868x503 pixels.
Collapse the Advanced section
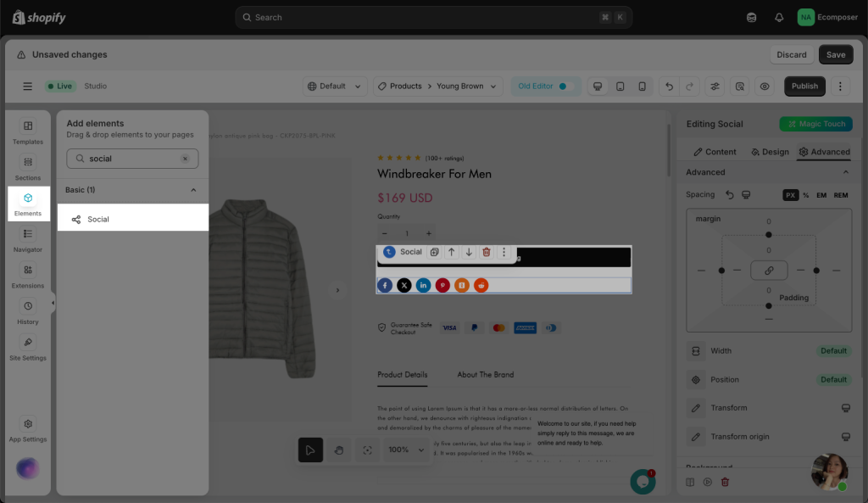845,172
